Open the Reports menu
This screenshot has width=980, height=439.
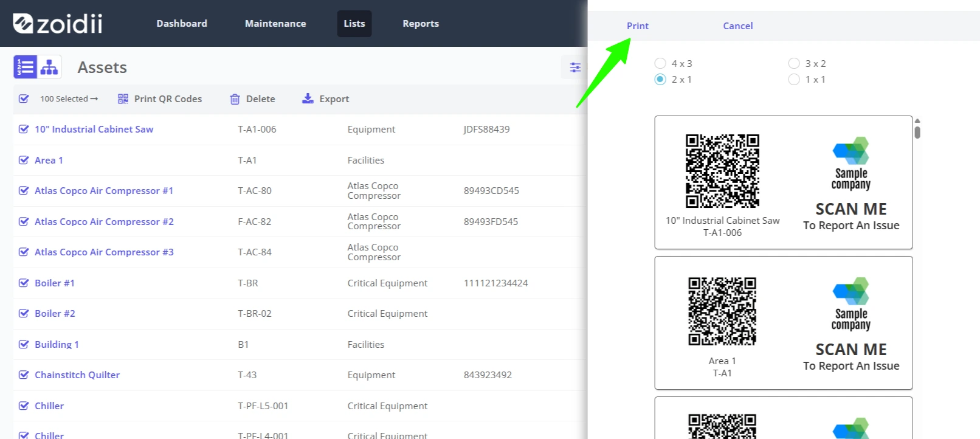(421, 24)
